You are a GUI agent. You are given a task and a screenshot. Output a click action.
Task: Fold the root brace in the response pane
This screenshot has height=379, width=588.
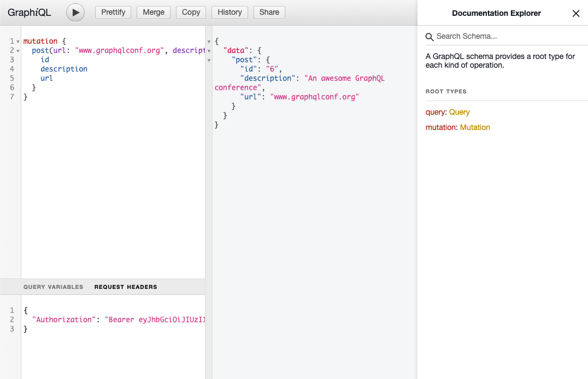pos(209,42)
